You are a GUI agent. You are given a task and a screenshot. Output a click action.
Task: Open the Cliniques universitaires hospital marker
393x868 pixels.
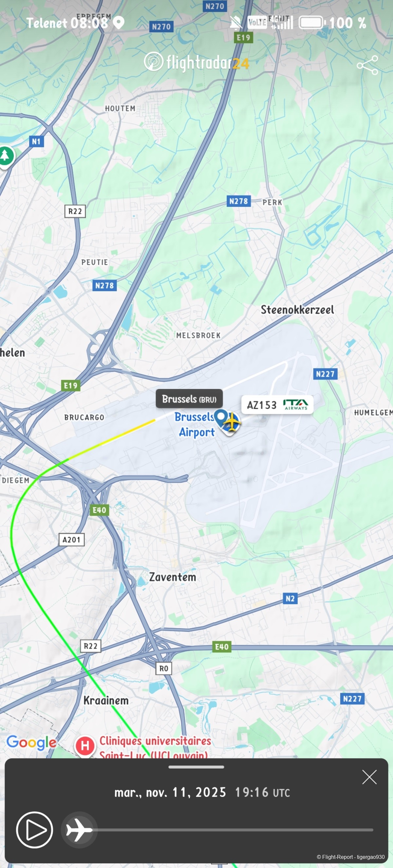click(85, 745)
